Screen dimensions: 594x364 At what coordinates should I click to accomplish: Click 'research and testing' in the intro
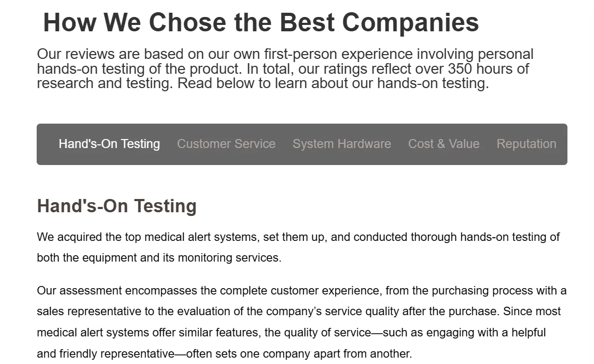coord(105,83)
